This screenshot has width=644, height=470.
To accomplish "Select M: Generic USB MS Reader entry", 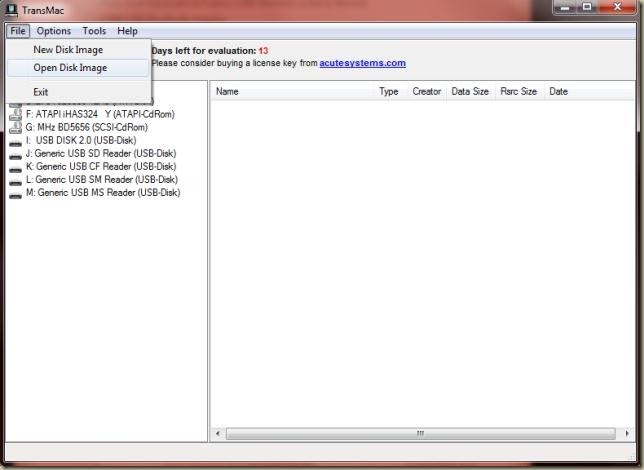I will (103, 193).
